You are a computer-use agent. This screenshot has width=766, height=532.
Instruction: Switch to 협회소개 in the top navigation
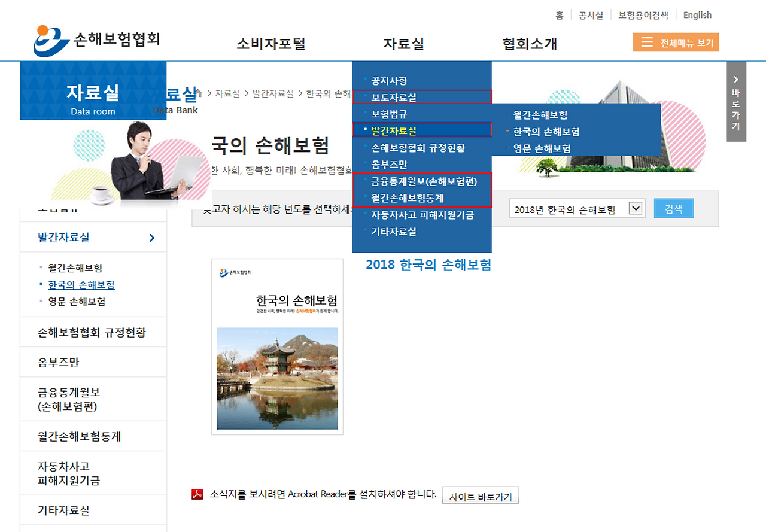pyautogui.click(x=529, y=43)
